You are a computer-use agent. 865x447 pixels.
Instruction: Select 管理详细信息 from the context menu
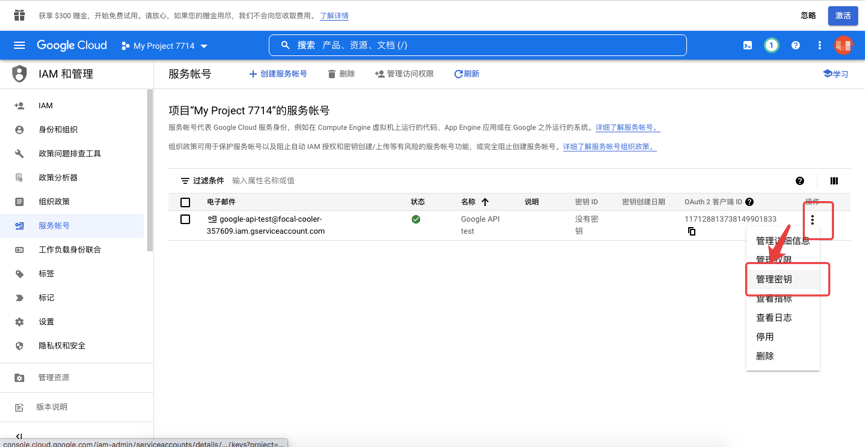[x=783, y=241]
